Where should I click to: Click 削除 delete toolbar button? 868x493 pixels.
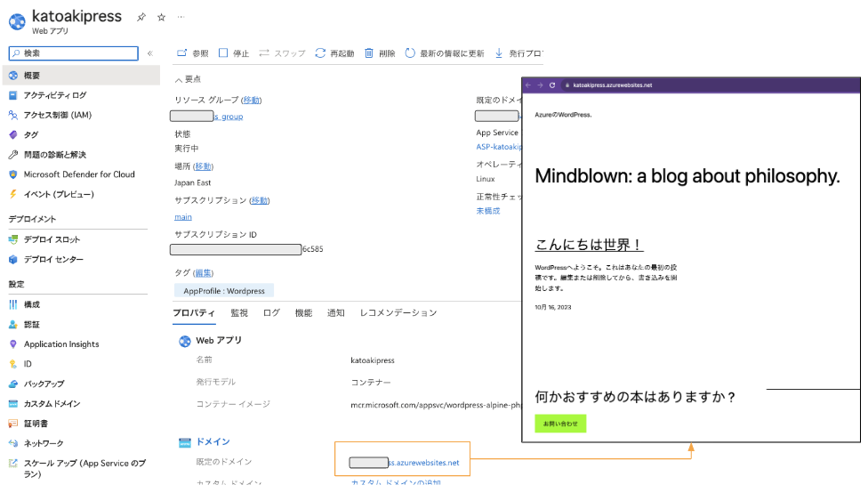click(x=380, y=53)
